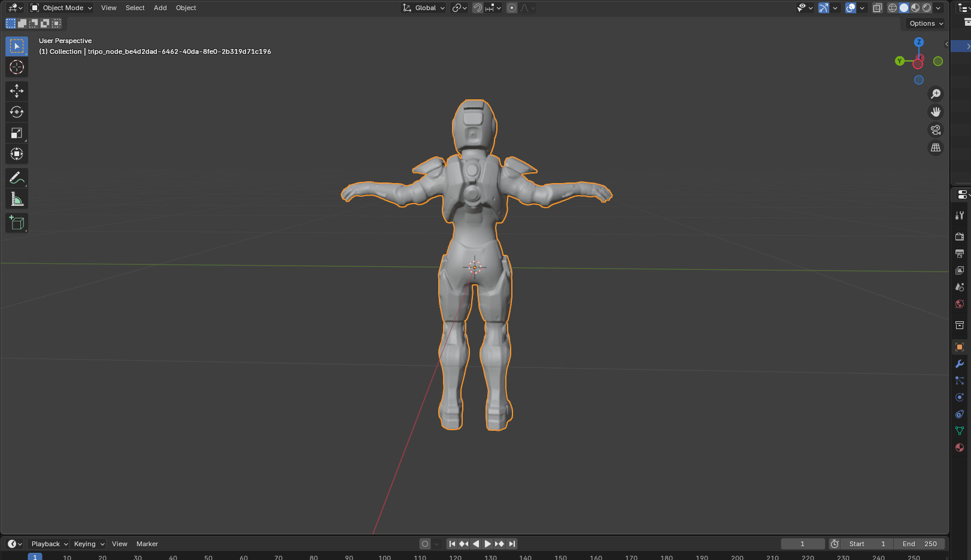
Task: Switch perspective/orthographic with grid icon
Action: click(x=936, y=148)
